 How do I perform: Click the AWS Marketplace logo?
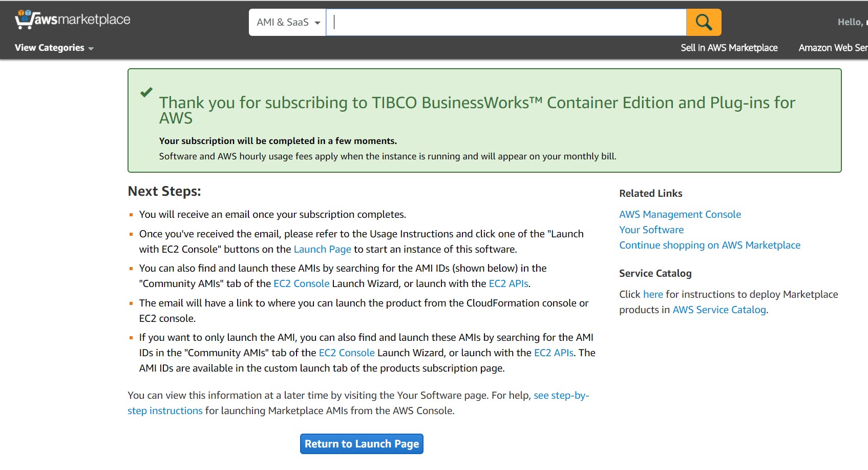73,20
